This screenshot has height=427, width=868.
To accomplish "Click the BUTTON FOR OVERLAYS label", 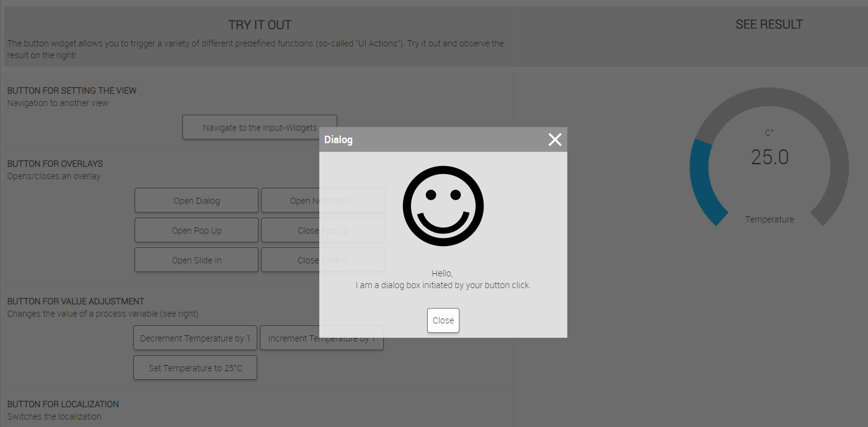I will coord(55,164).
